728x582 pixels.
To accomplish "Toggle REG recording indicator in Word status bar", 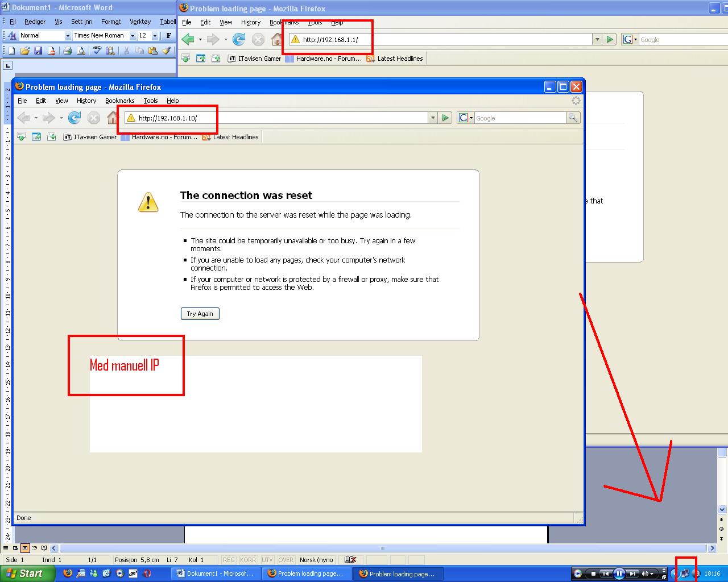I will coord(229,560).
